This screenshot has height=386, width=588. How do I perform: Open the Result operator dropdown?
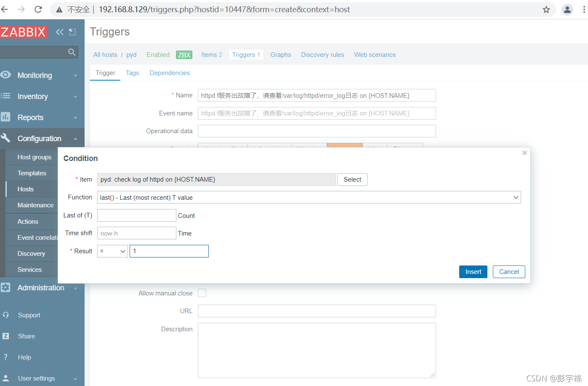tap(112, 251)
